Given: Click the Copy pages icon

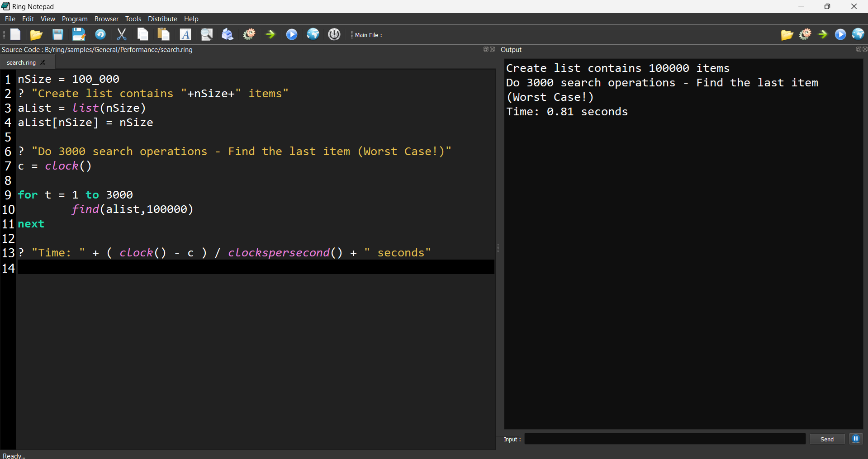Looking at the screenshot, I should click(143, 34).
